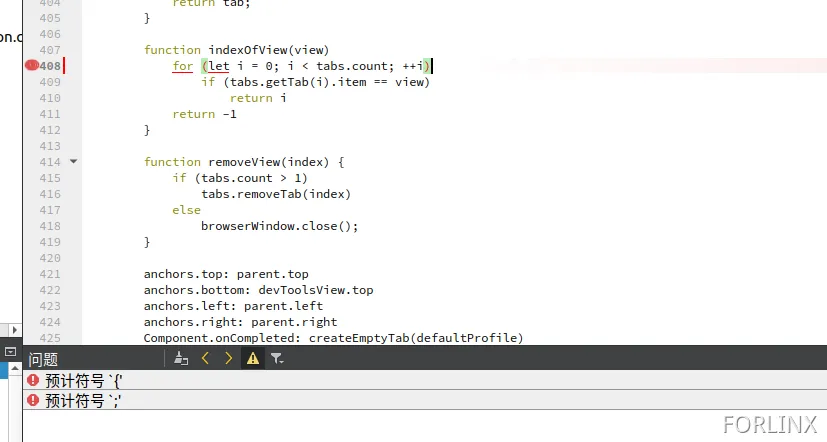Toggle the warnings display triangle button
Viewport: 827px width, 442px height.
pos(253,358)
